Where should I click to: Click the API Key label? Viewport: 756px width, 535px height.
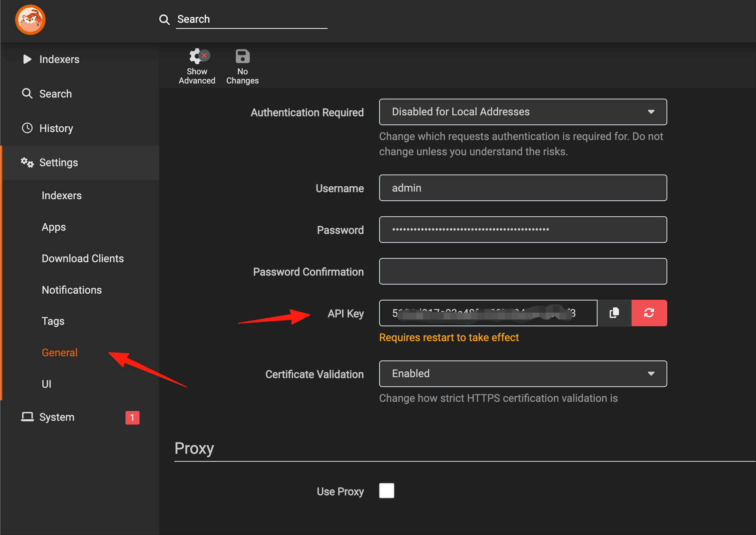click(x=346, y=314)
